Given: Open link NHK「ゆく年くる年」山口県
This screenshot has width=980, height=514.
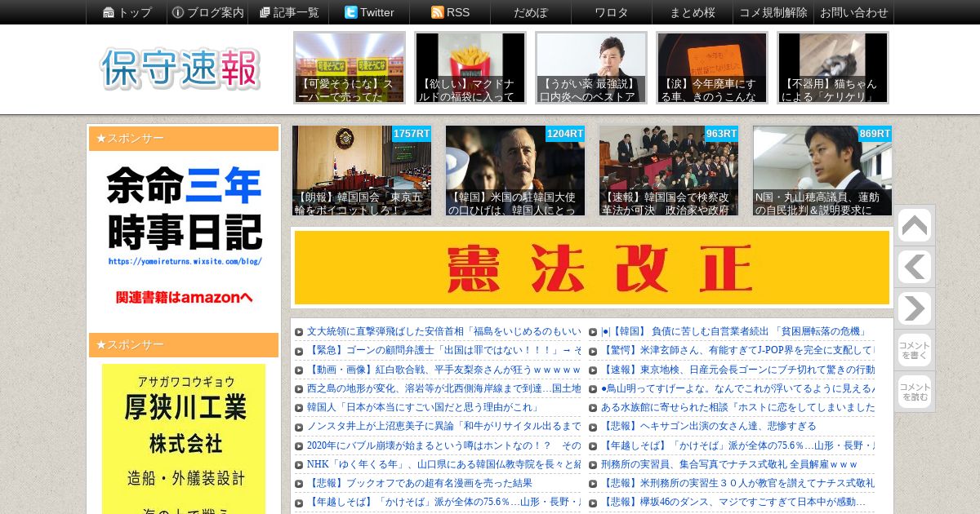Looking at the screenshot, I should [443, 464].
